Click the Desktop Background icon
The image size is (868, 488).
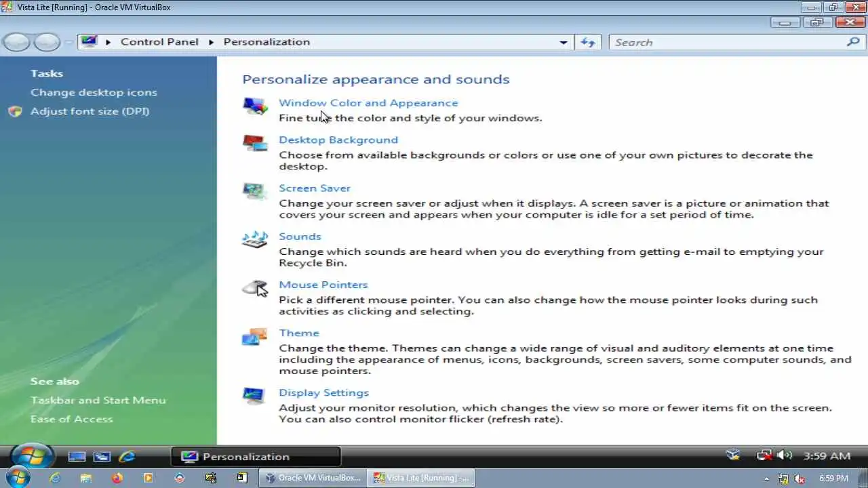[255, 143]
